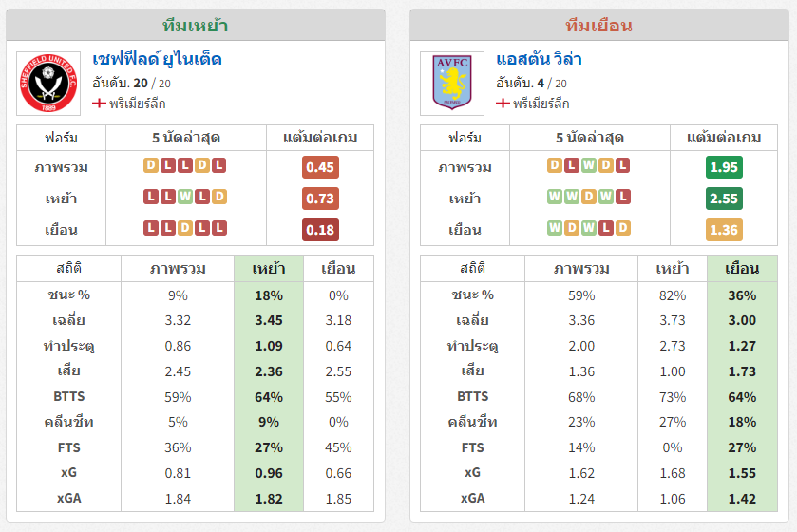
Task: Click the ทีมเยือน panel header
Action: pos(598,26)
